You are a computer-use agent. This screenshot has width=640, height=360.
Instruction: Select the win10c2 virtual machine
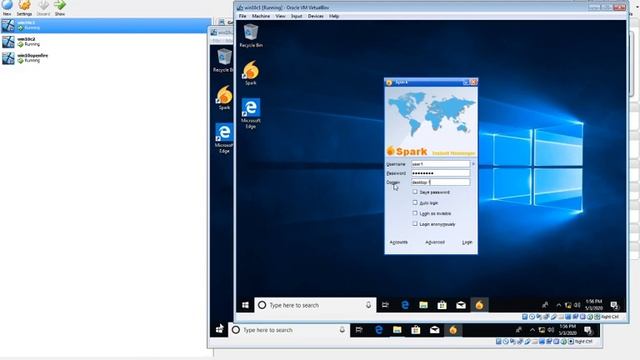point(106,42)
